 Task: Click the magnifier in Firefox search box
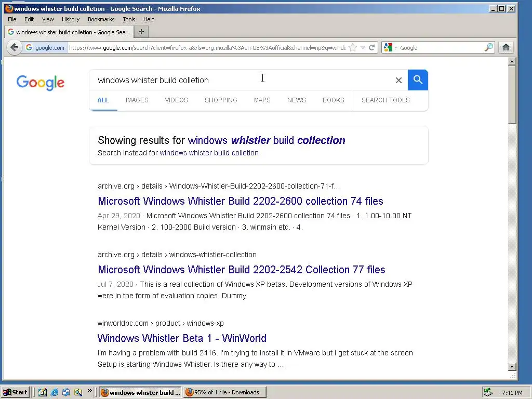[x=489, y=47]
